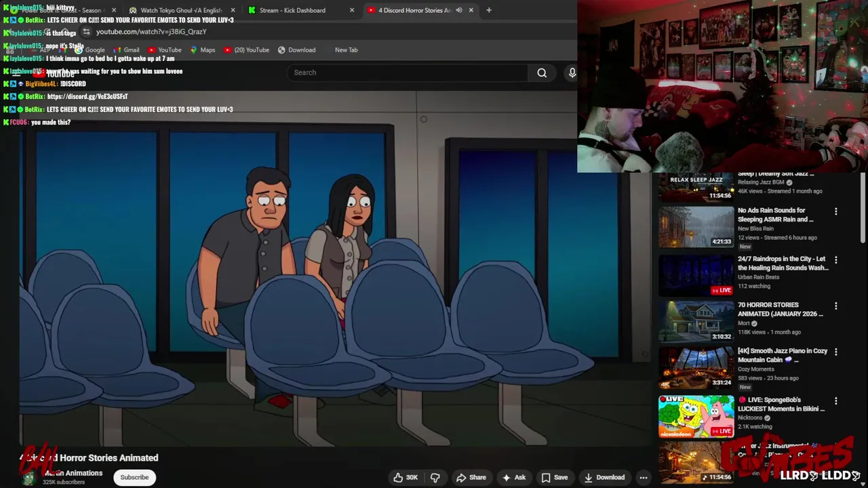This screenshot has width=868, height=488.
Task: Open title '70 HORROR STORIES ANIMATED'
Action: (x=781, y=309)
